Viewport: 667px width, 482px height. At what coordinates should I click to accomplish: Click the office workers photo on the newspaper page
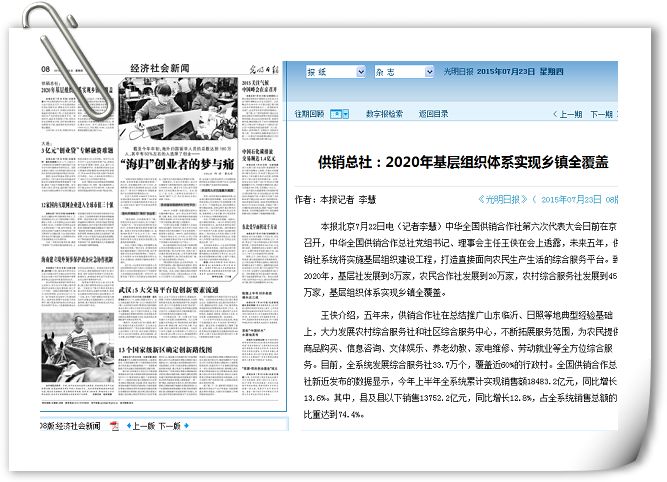point(178,108)
